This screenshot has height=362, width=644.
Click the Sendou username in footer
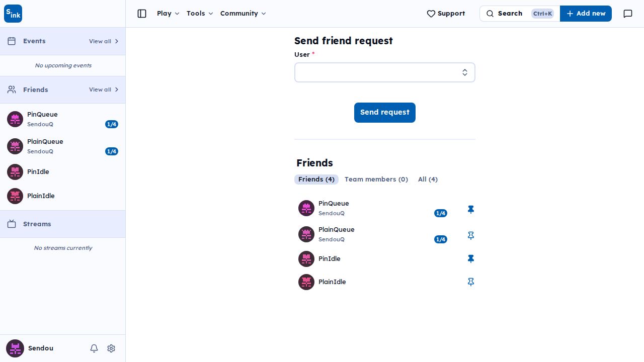41,348
